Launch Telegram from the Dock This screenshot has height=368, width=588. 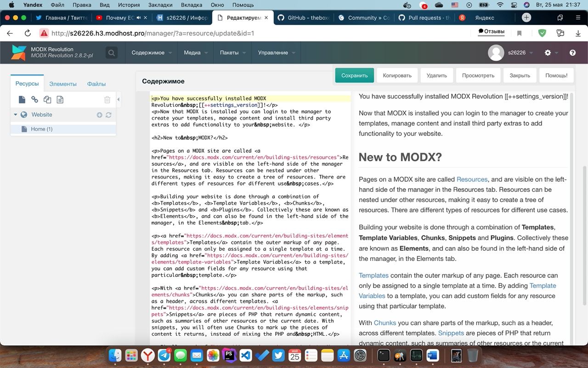click(x=164, y=355)
